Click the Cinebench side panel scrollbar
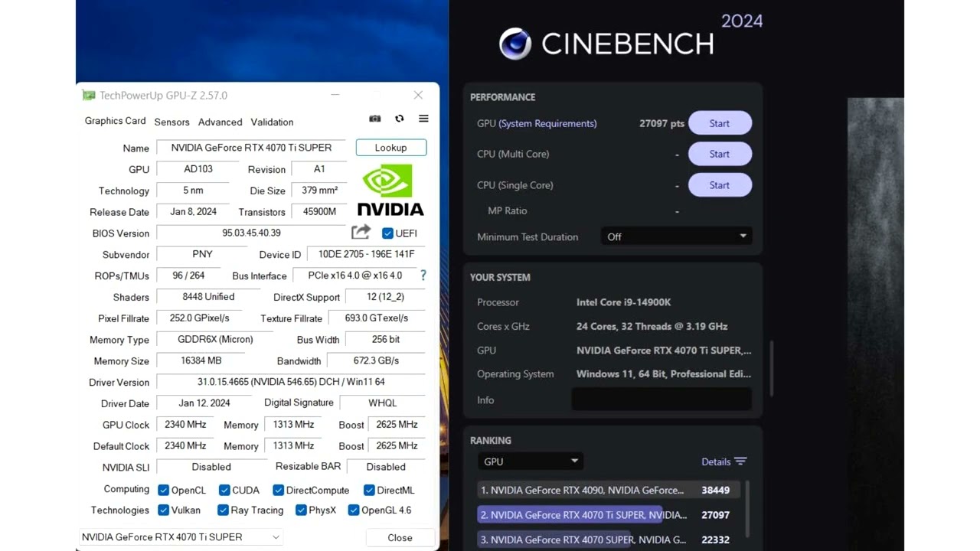 click(x=771, y=369)
